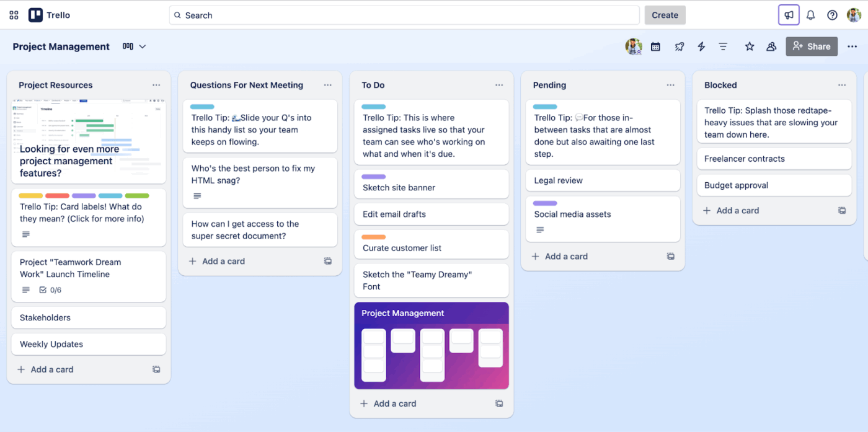Open the help question mark icon
The image size is (868, 432).
pyautogui.click(x=831, y=14)
